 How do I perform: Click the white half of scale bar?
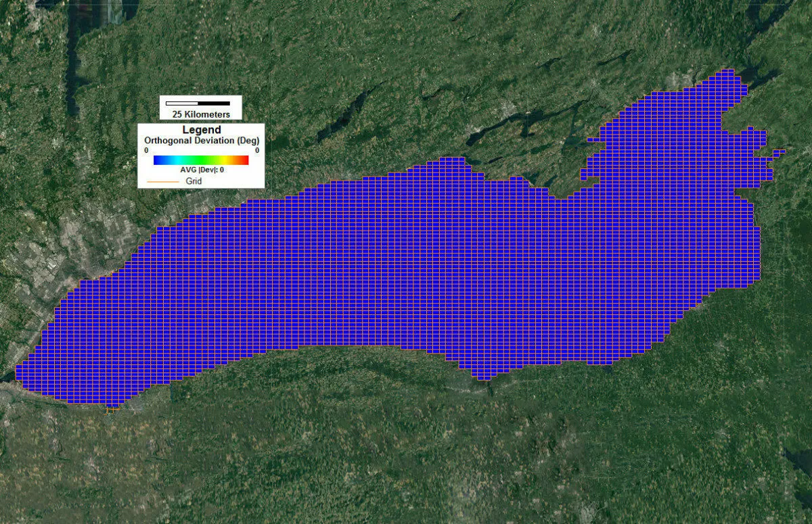(182, 103)
